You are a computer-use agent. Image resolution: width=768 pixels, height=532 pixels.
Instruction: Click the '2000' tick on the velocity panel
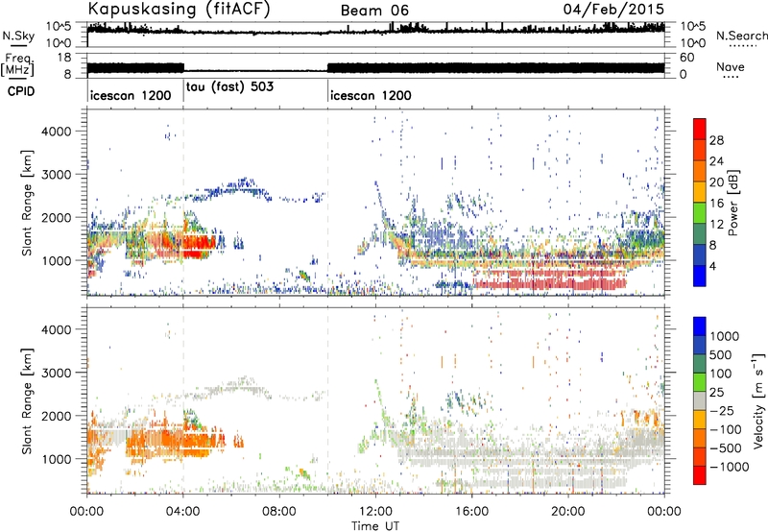56,416
